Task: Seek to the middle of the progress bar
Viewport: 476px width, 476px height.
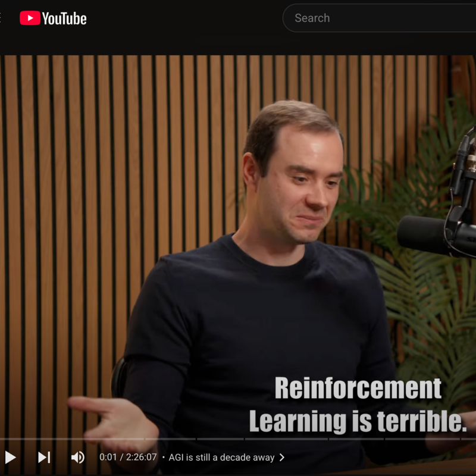Action: pyautogui.click(x=238, y=439)
